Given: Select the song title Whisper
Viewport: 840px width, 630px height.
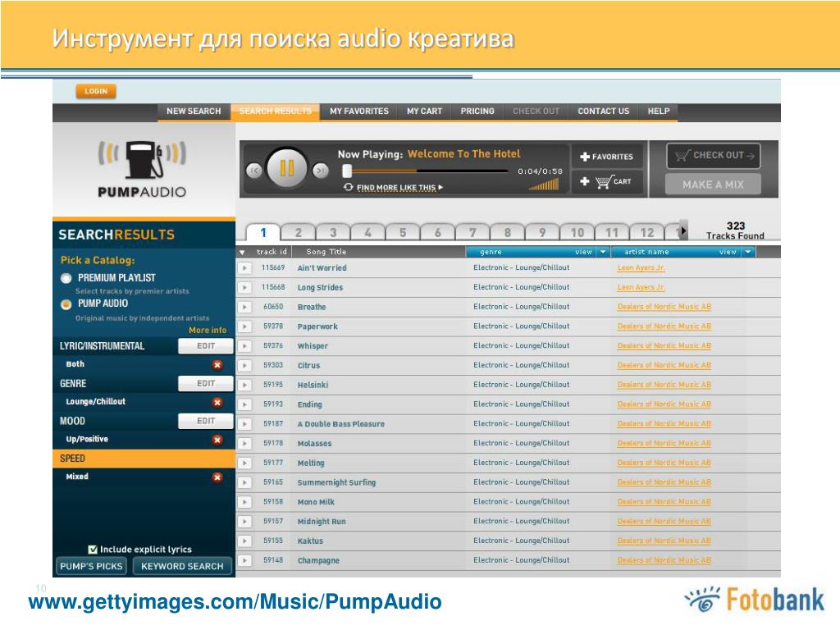Looking at the screenshot, I should (313, 346).
